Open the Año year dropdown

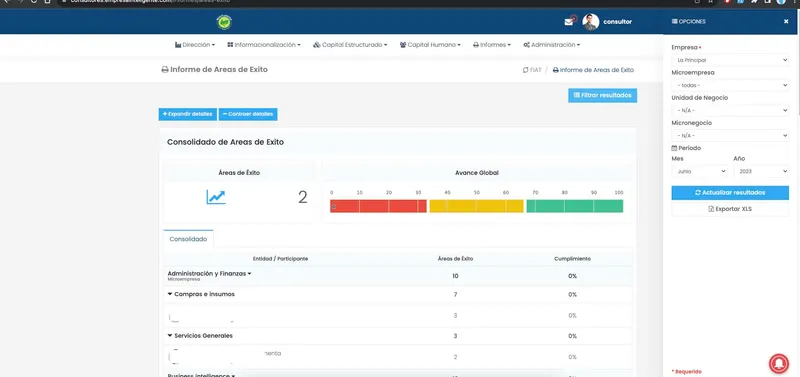(x=761, y=171)
